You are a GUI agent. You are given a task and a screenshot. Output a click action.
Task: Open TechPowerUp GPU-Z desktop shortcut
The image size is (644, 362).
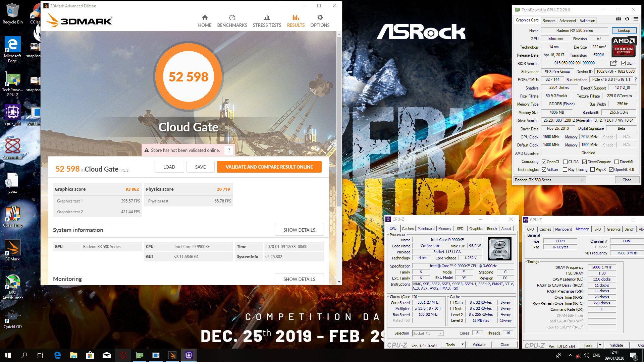click(12, 84)
